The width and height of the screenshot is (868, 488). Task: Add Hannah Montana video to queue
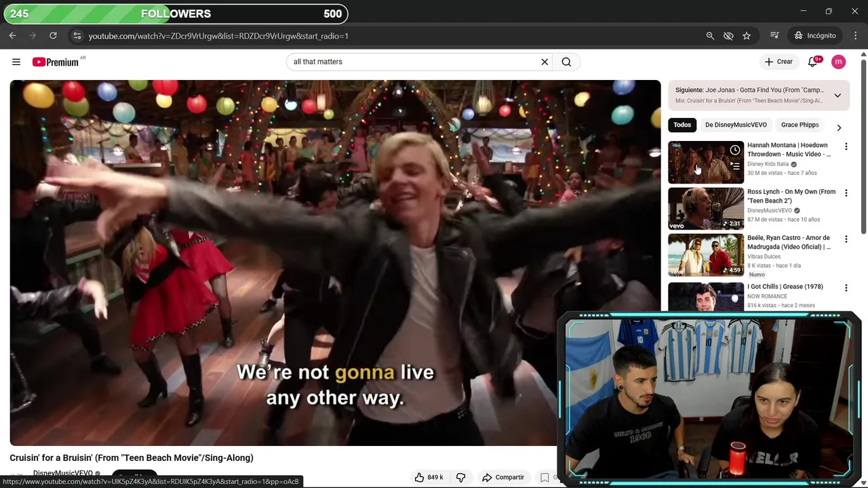pyautogui.click(x=735, y=165)
